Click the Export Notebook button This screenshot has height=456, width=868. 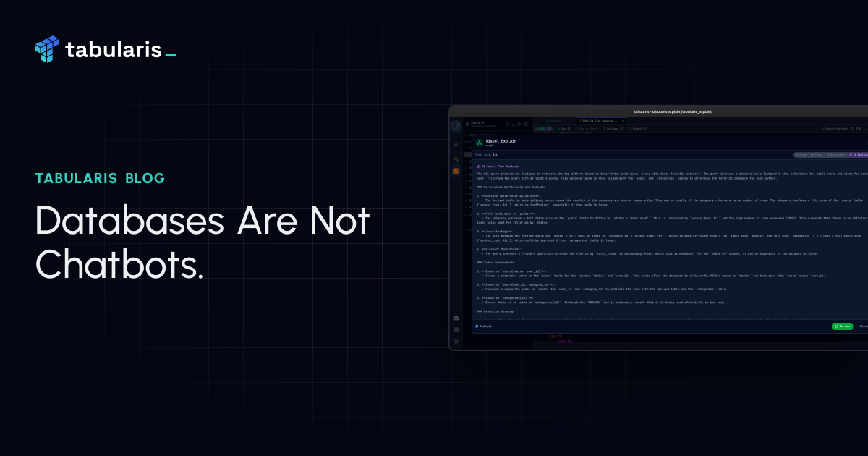(x=834, y=129)
